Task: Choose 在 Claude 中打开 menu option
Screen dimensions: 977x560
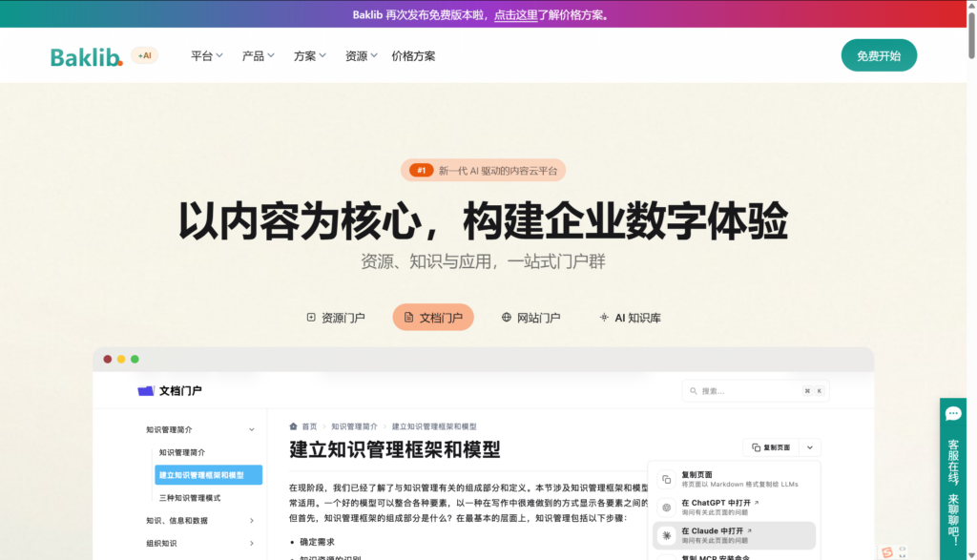Action: [x=736, y=536]
